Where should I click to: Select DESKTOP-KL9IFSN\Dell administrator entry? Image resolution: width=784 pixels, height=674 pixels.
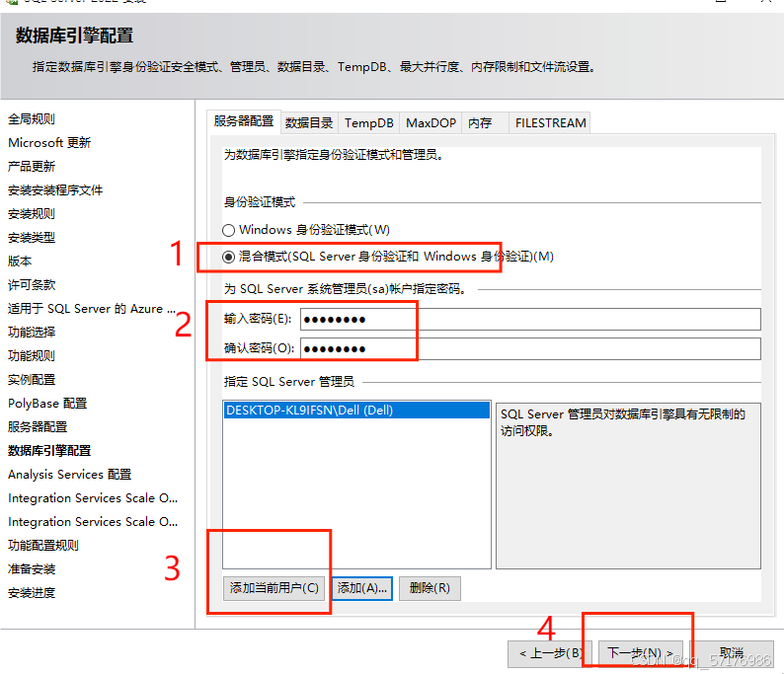pyautogui.click(x=356, y=411)
